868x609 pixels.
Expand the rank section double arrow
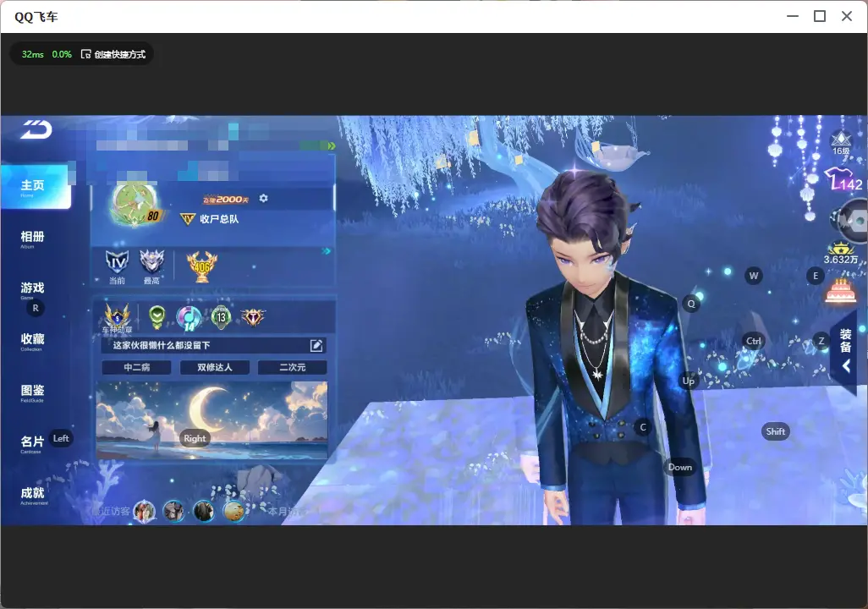click(327, 251)
